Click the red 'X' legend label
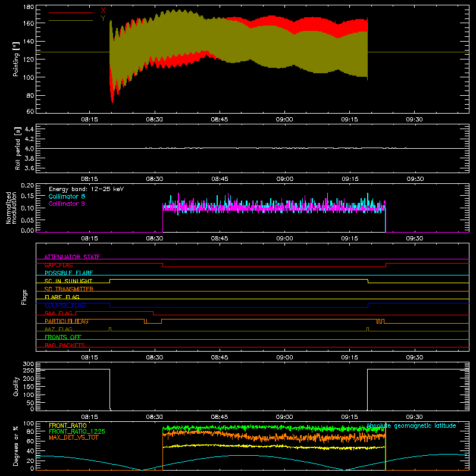This screenshot has width=476, height=476. 103,11
